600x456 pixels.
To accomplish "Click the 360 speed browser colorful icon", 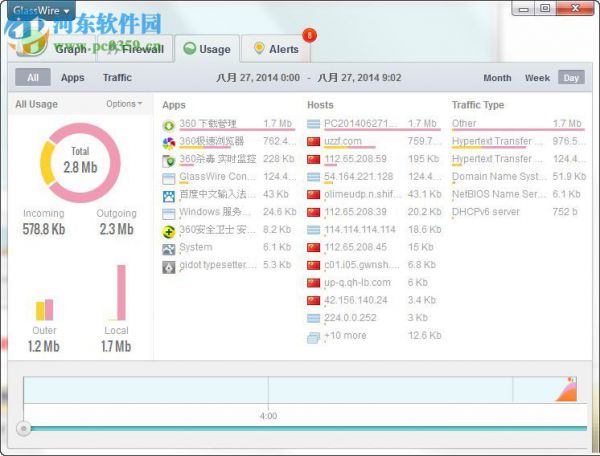I will [x=169, y=143].
